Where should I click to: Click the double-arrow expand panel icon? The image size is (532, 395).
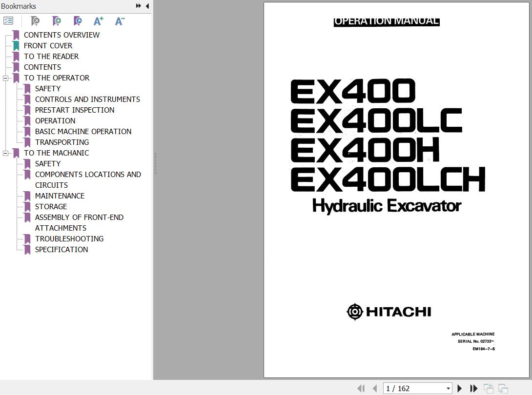coord(139,6)
